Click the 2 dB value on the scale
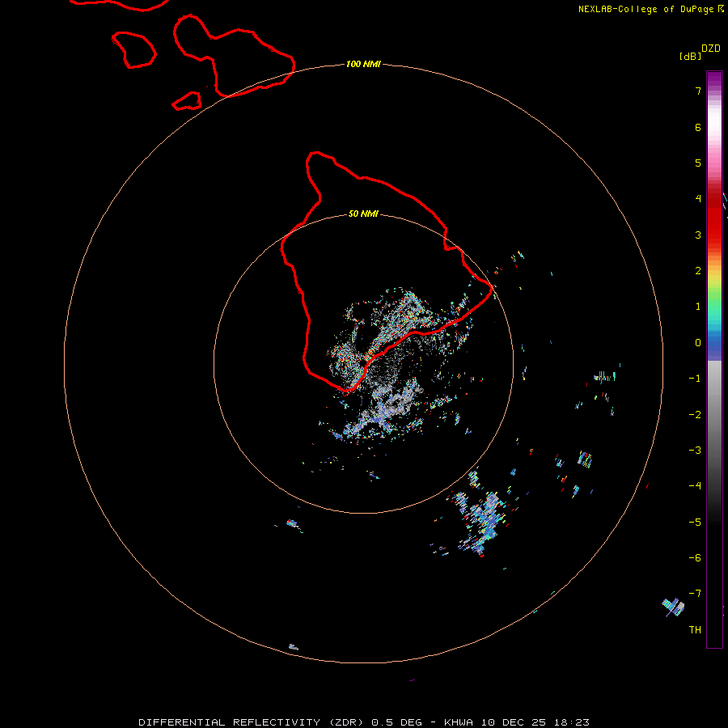728x728 pixels. [x=698, y=271]
